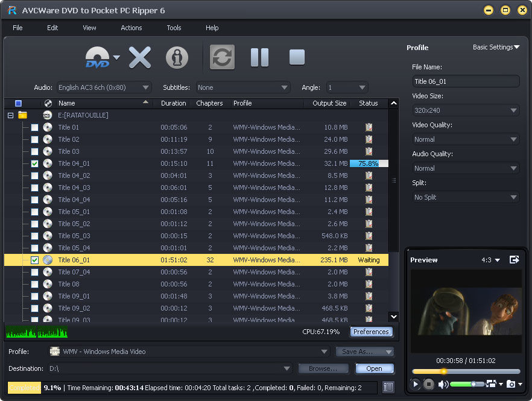
Task: Click the status clipboard icon for Title 03
Action: pyautogui.click(x=369, y=151)
